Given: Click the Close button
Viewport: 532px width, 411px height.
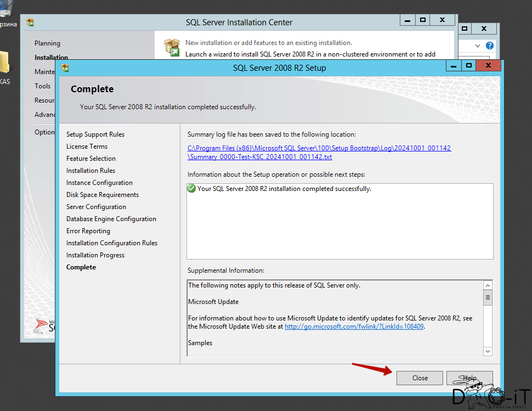Looking at the screenshot, I should click(x=420, y=378).
